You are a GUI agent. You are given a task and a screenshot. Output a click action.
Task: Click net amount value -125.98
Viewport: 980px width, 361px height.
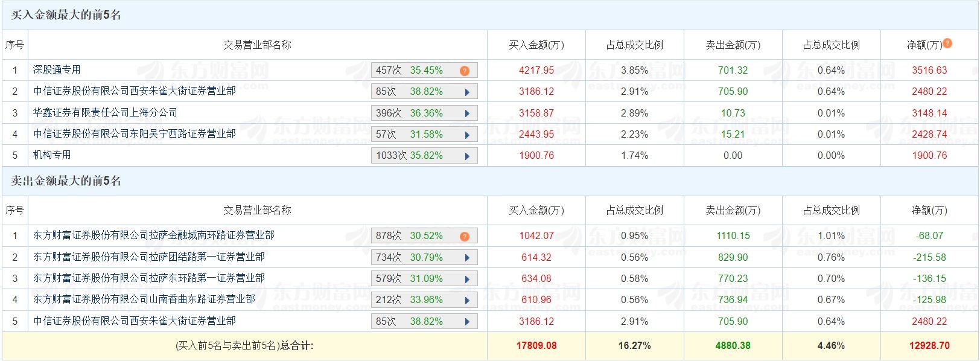click(x=929, y=300)
